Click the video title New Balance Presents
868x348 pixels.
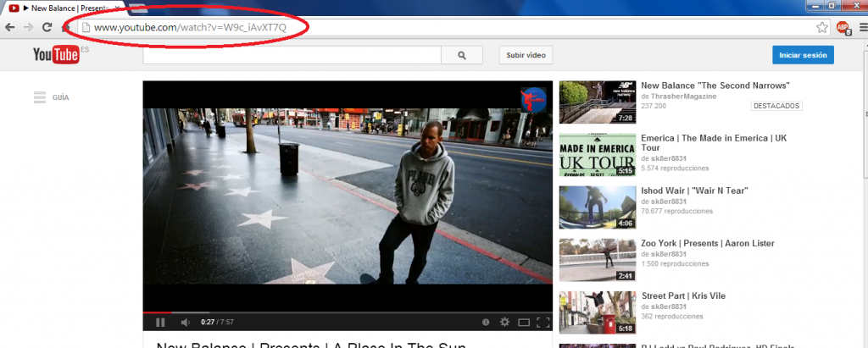(311, 345)
